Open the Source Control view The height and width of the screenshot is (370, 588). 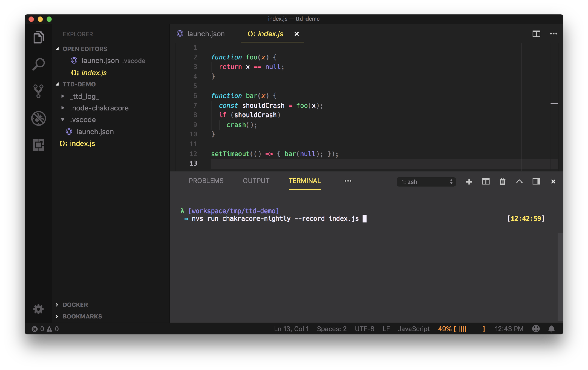(x=38, y=91)
